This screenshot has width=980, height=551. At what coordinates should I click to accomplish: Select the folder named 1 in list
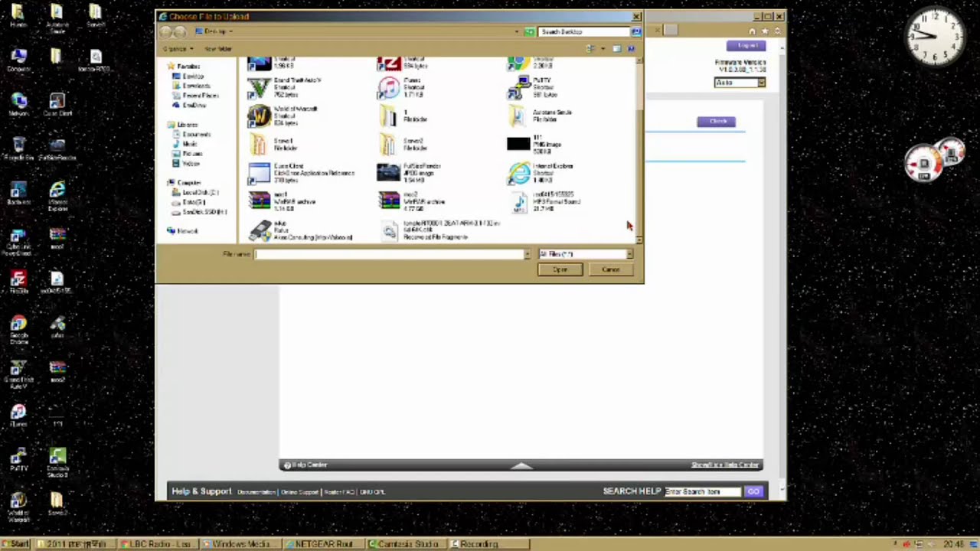point(403,116)
